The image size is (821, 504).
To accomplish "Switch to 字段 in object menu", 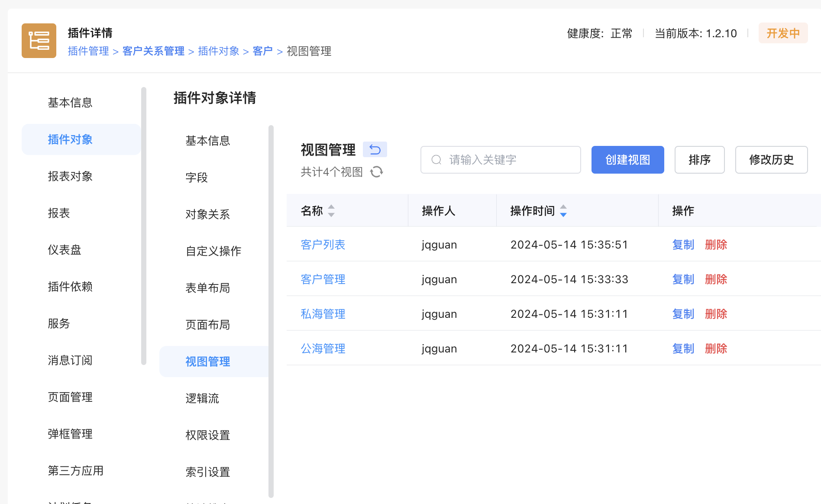I will [197, 178].
